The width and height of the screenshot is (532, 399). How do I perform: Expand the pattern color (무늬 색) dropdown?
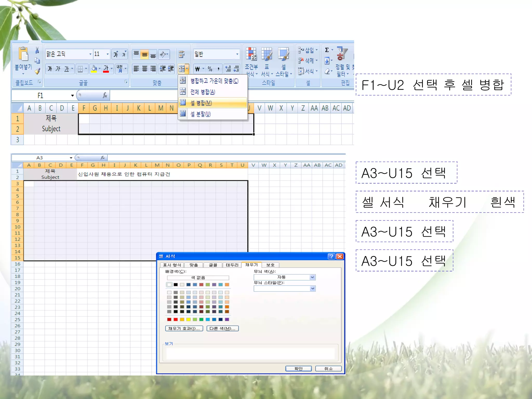coord(312,277)
